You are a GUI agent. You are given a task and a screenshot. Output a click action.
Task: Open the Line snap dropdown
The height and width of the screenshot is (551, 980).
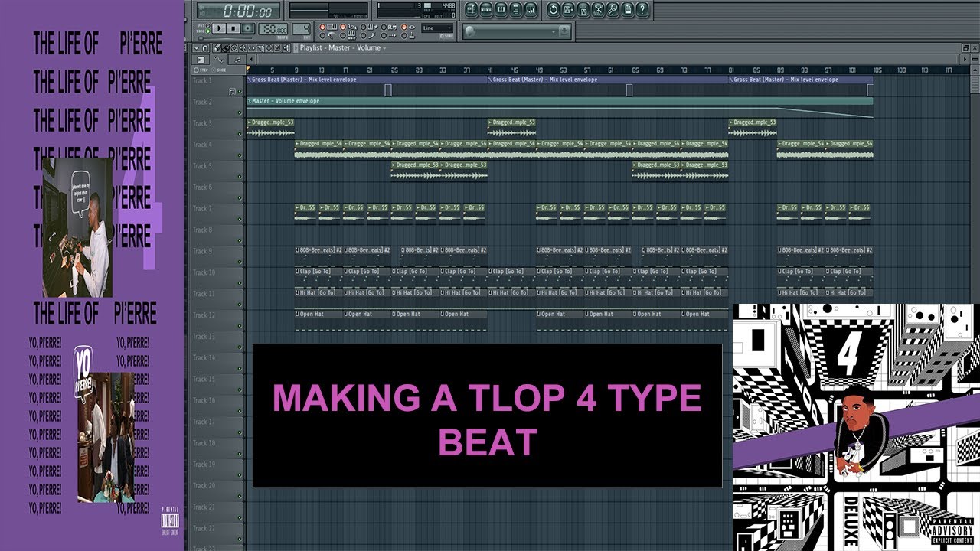[x=437, y=28]
